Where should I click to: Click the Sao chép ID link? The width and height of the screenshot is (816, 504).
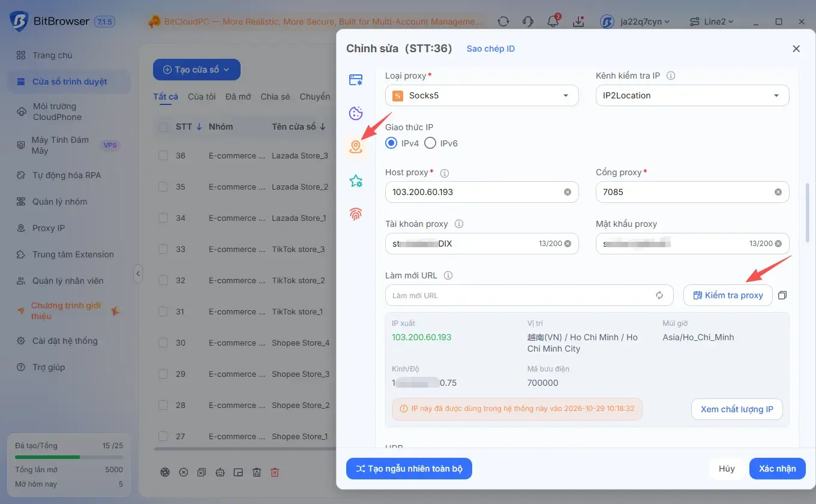coord(491,49)
